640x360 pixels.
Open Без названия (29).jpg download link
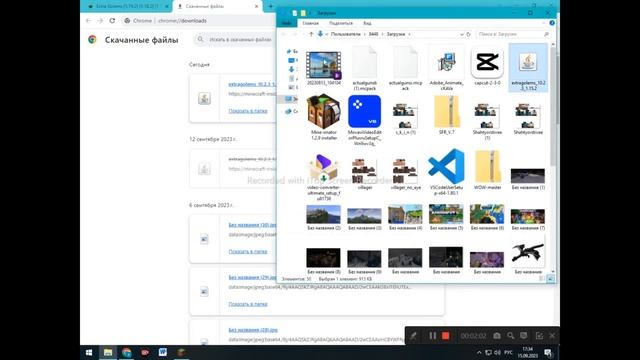tap(252, 277)
